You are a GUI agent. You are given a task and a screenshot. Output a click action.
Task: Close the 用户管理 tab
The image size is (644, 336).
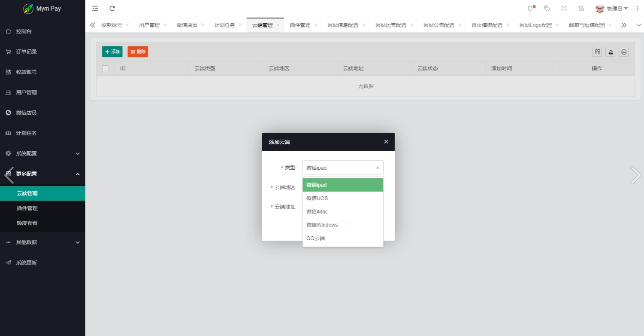[x=165, y=25]
